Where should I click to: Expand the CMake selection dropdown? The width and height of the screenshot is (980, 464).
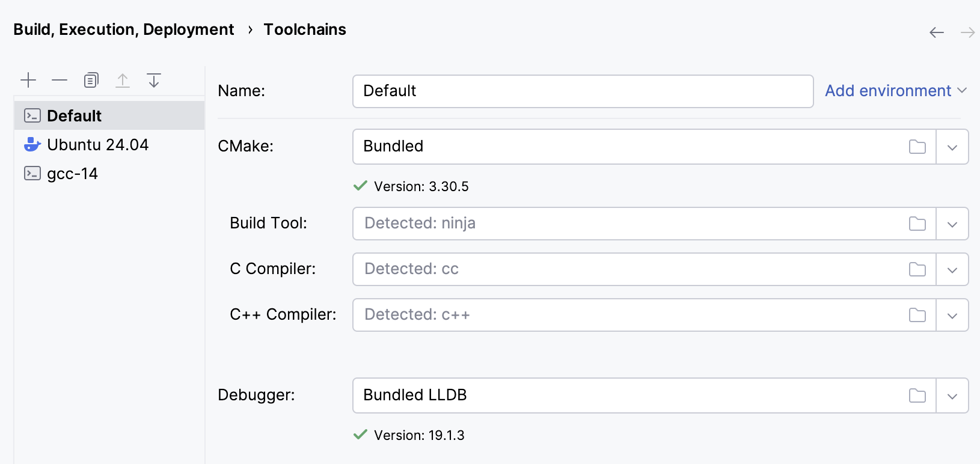tap(952, 146)
